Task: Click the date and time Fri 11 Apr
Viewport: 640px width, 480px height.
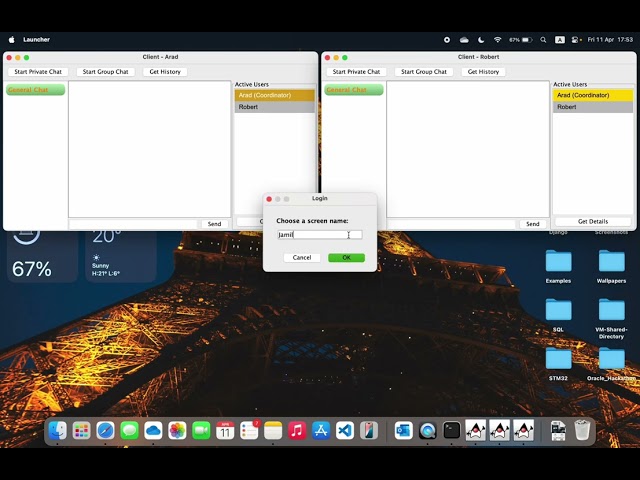Action: (610, 40)
